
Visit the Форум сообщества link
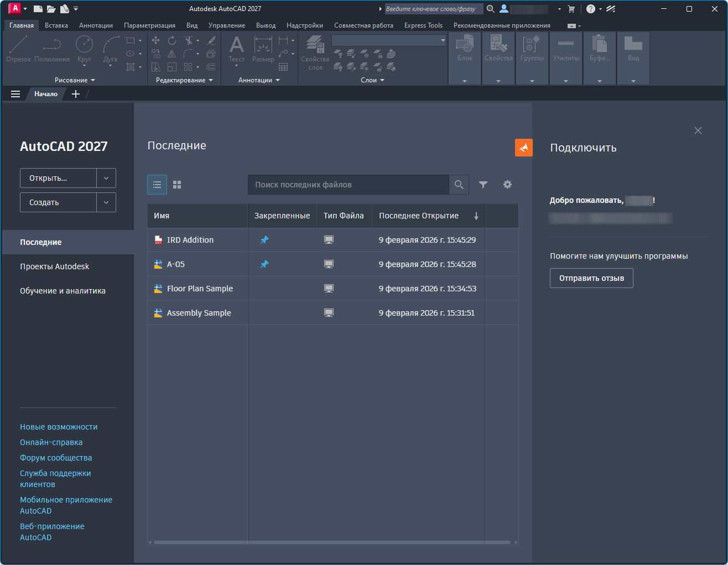click(56, 458)
